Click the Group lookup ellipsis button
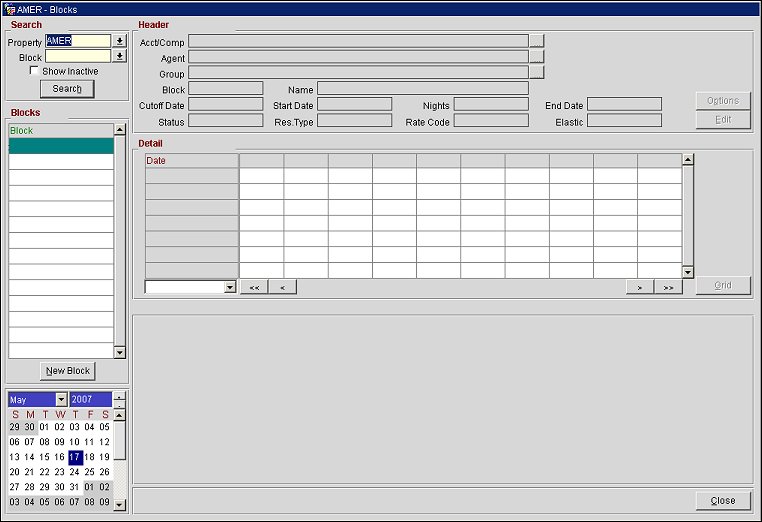 pyautogui.click(x=537, y=72)
